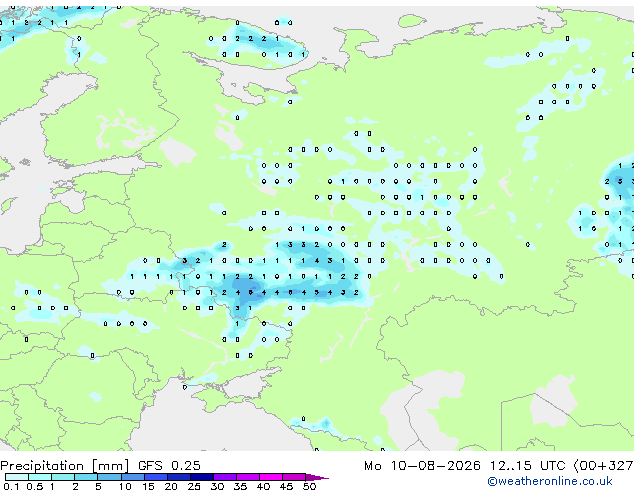
Task: Select the 'Mo 10-08-2026' date text
Action: point(422,465)
